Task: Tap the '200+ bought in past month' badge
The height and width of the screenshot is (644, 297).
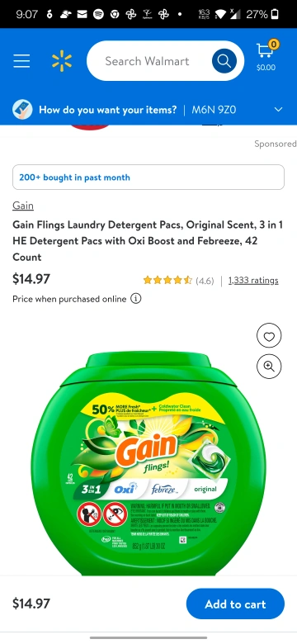Action: click(x=148, y=178)
